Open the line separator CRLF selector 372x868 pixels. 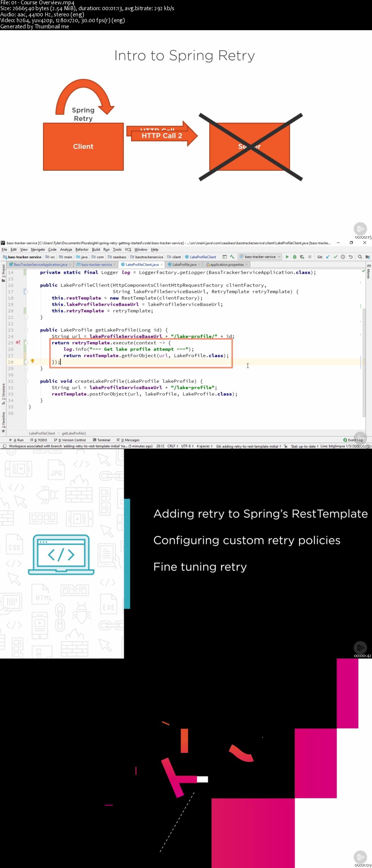pyautogui.click(x=173, y=446)
